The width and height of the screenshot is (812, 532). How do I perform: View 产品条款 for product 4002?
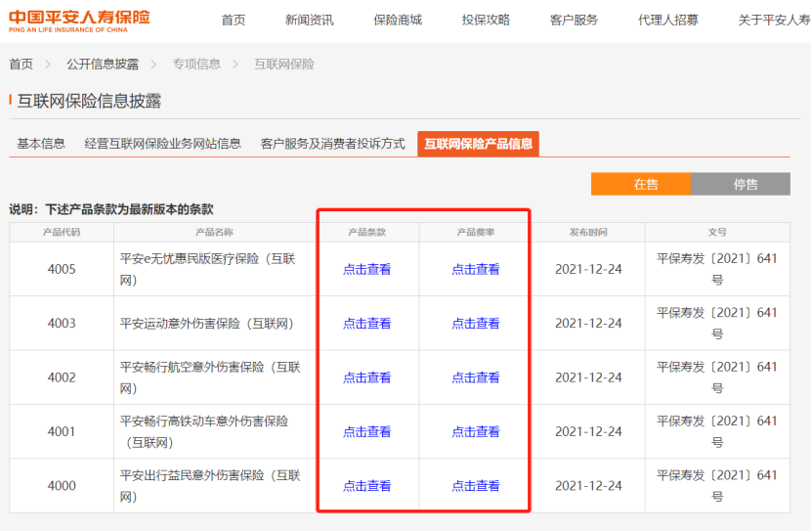pos(366,378)
